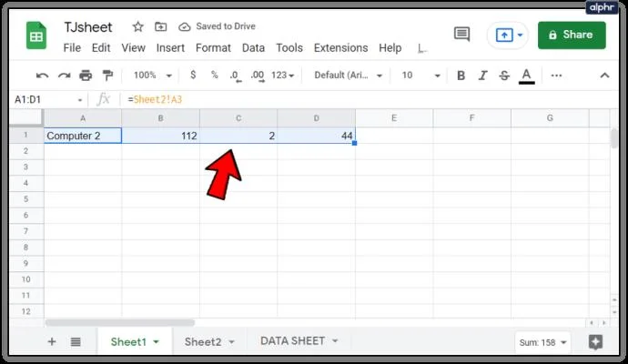
Task: Redo the last action
Action: 64,76
